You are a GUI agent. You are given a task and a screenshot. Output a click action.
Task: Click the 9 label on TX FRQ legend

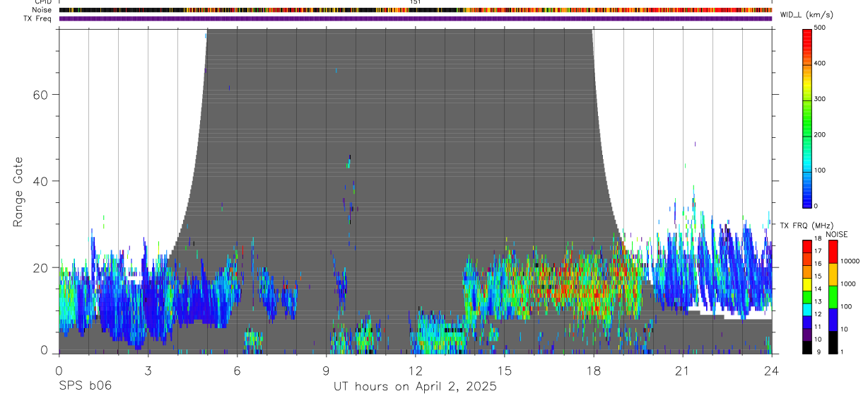click(819, 352)
